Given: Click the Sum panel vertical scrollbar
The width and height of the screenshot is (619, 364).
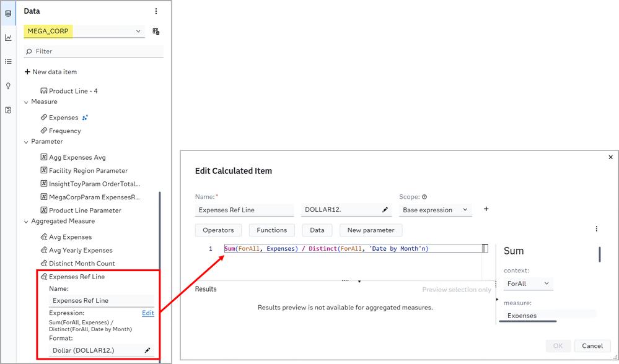Looking at the screenshot, I should coord(600,255).
